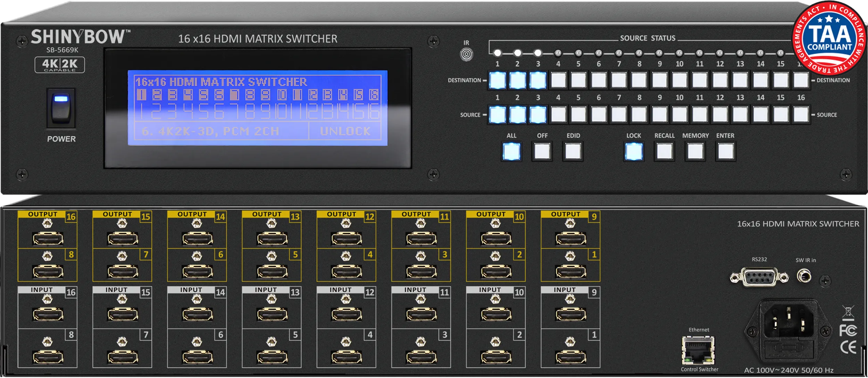This screenshot has width=868, height=378.
Task: Click source status LED 9
Action: click(x=659, y=53)
